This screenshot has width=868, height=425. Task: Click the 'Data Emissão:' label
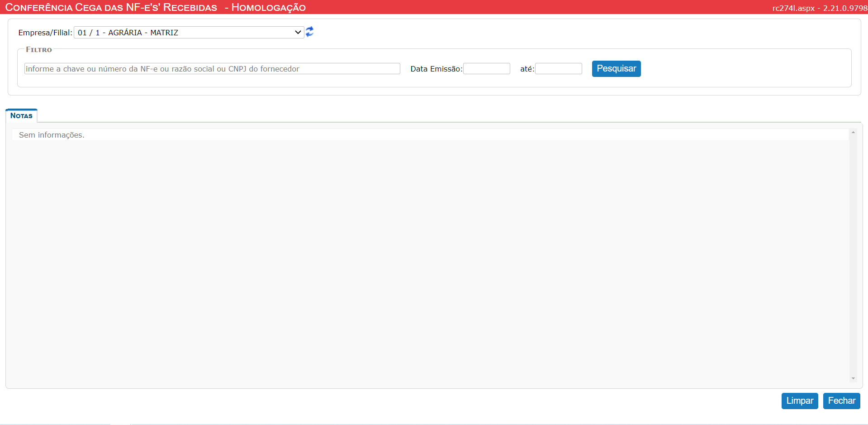pos(436,69)
